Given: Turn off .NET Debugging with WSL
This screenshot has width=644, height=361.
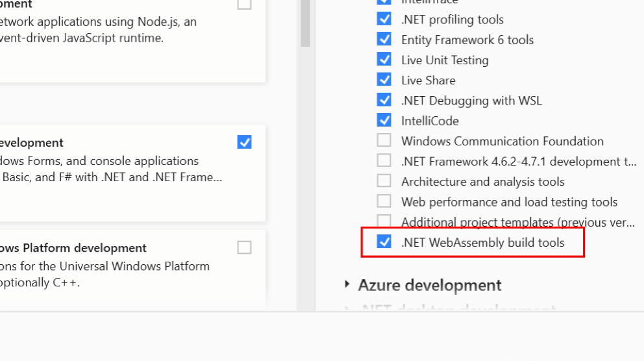Looking at the screenshot, I should pyautogui.click(x=384, y=101).
